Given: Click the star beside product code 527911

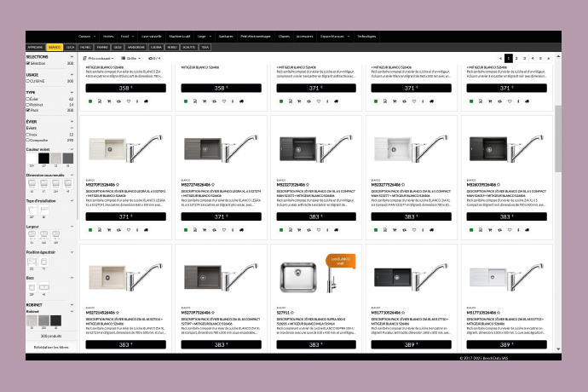Looking at the screenshot, I should [x=292, y=313].
